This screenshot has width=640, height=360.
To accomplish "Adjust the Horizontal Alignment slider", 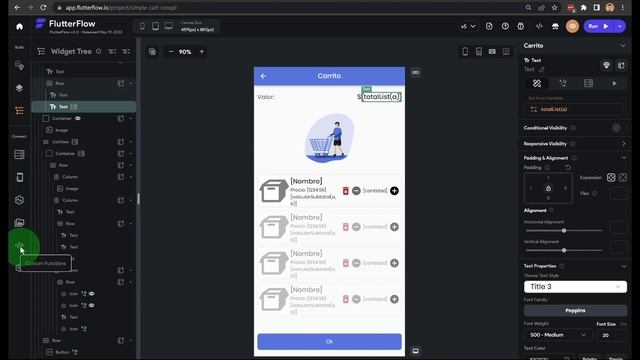I will (x=564, y=231).
